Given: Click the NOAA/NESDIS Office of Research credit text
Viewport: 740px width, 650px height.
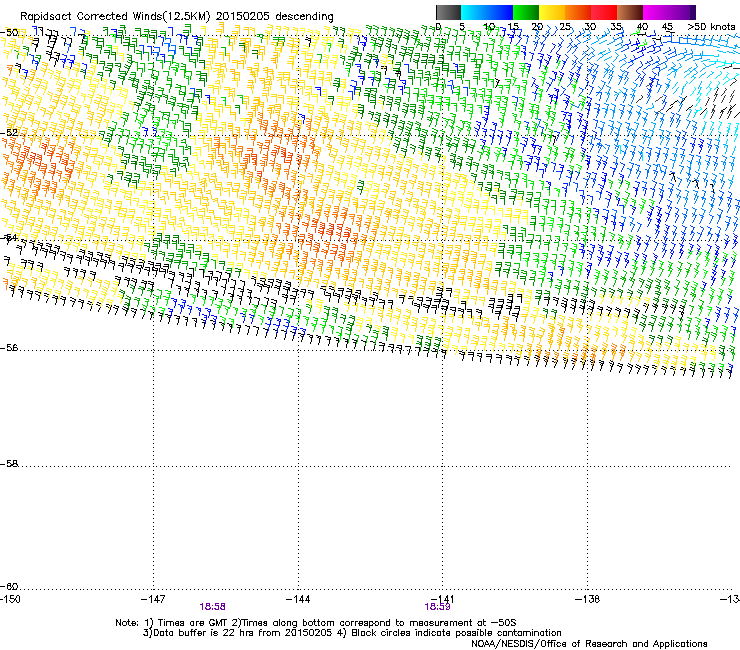Looking at the screenshot, I should (x=589, y=643).
